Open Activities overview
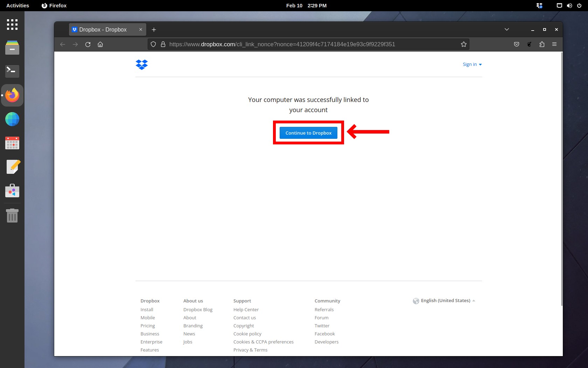Image resolution: width=588 pixels, height=368 pixels. (x=17, y=6)
